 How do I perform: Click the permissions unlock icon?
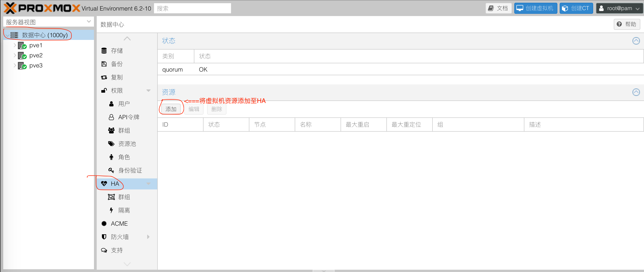104,90
